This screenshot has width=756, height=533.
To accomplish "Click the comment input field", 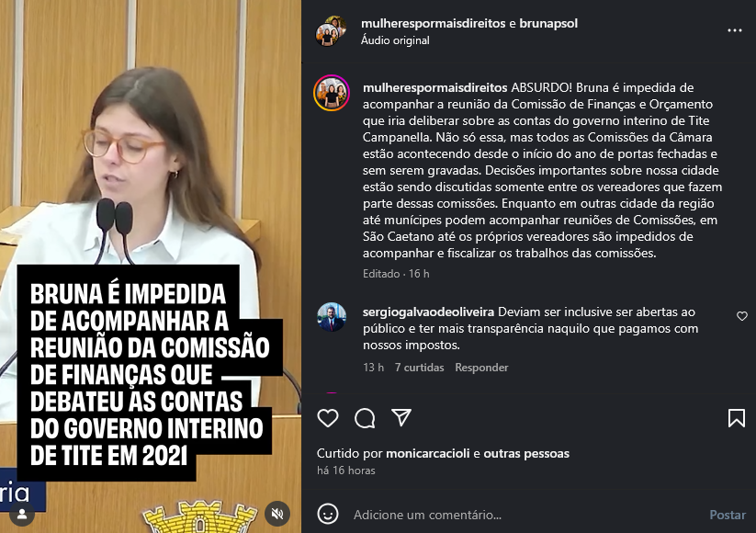I will (x=525, y=515).
